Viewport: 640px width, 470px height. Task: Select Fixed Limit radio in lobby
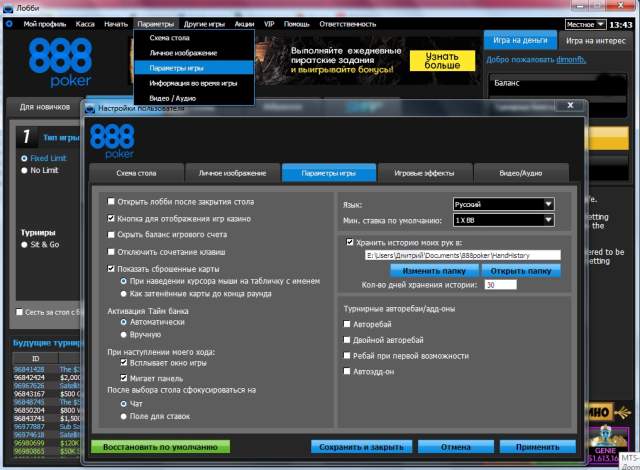coord(24,158)
